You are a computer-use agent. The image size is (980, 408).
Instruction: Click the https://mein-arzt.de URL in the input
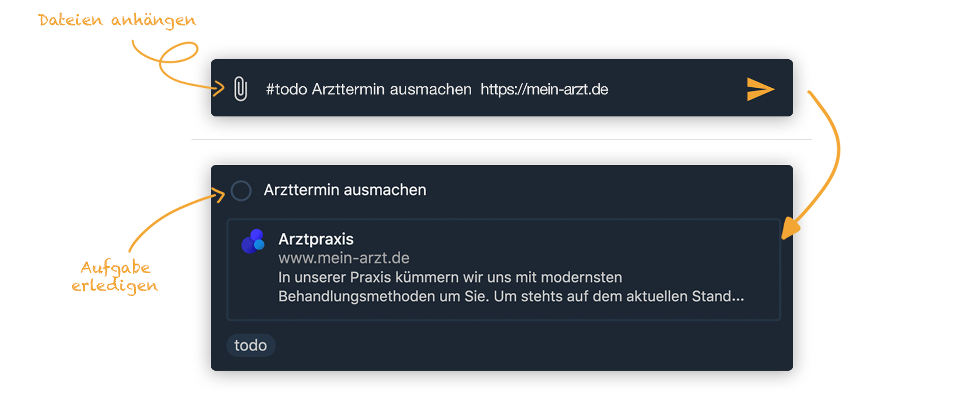tap(544, 89)
